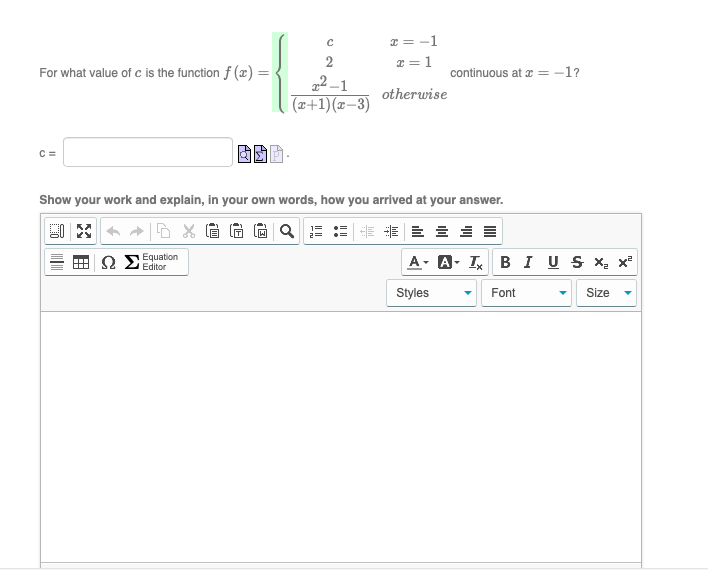The width and height of the screenshot is (708, 570).
Task: Redo the last undone edit
Action: (x=136, y=231)
